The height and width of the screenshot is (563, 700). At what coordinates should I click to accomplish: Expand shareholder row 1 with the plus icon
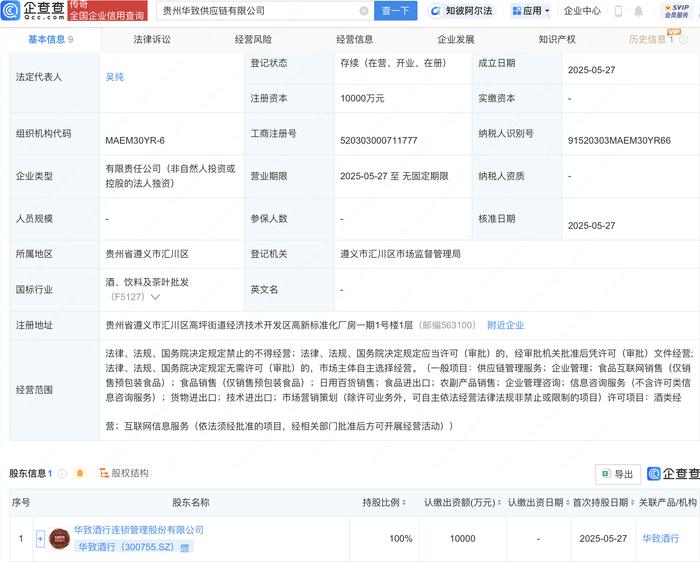click(x=40, y=539)
